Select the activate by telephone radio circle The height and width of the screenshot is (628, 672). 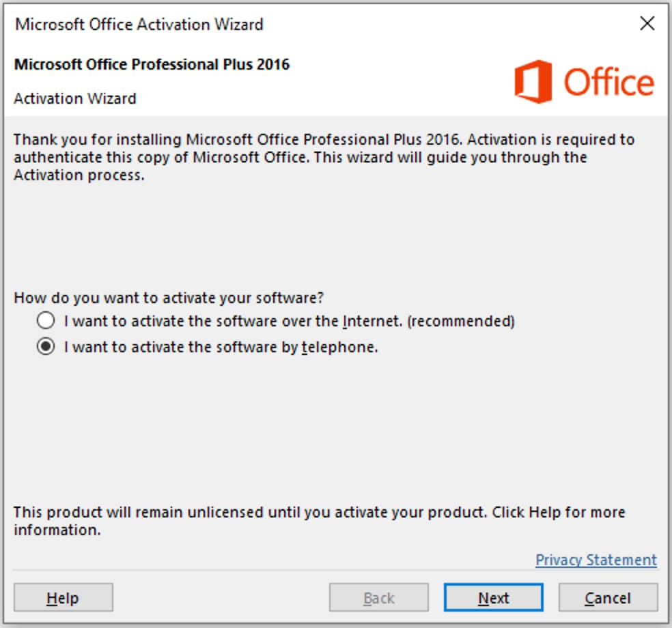(x=46, y=347)
